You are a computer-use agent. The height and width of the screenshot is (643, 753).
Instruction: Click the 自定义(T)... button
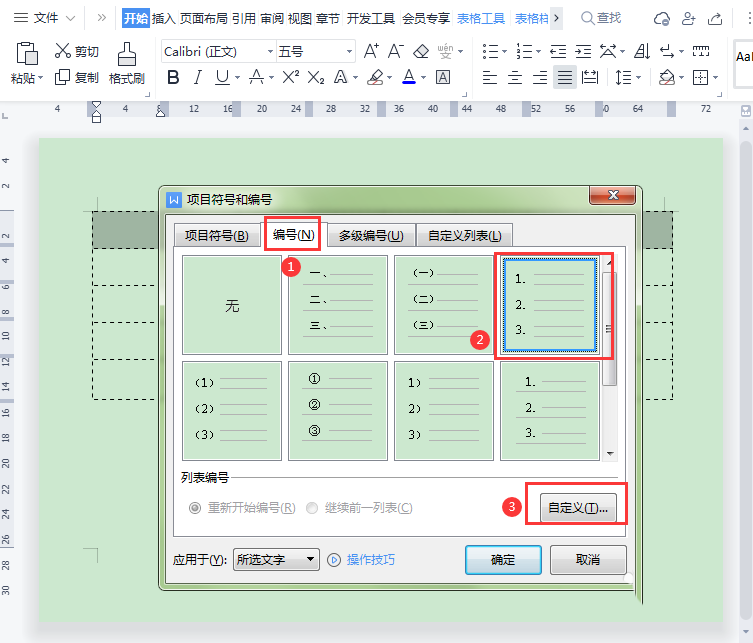(x=577, y=507)
